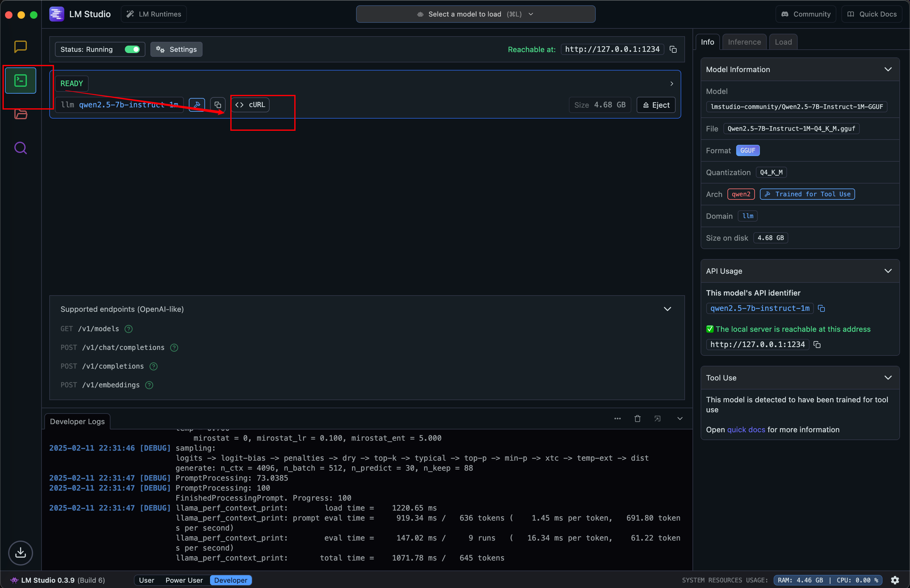Click the API identifier qwen2.5-7b-instruct-1m text
Screen dimensions: 910x588
pos(760,308)
